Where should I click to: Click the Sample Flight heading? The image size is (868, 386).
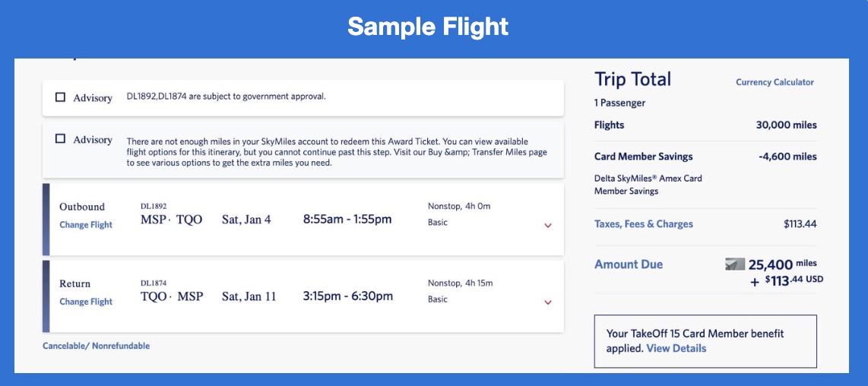(428, 27)
